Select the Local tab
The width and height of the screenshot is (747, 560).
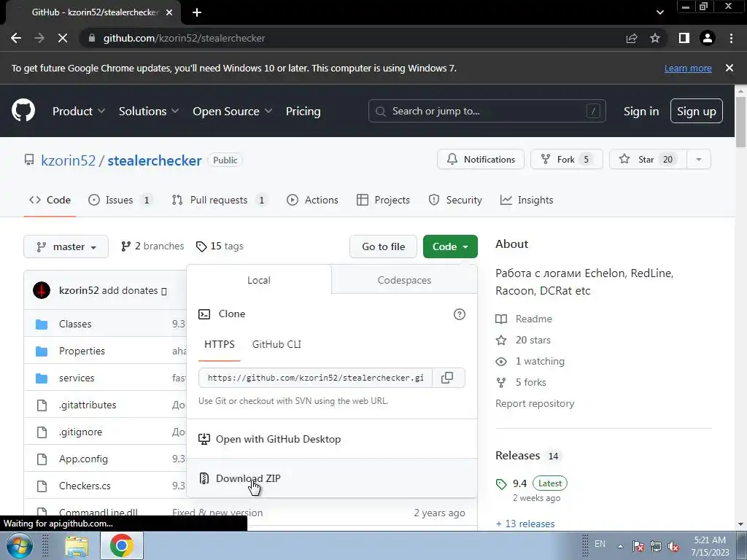point(259,280)
